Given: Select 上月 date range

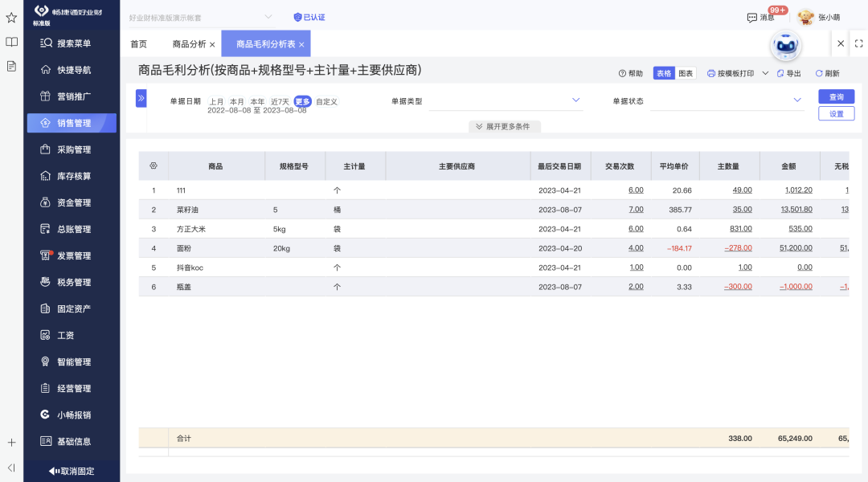Looking at the screenshot, I should [216, 102].
